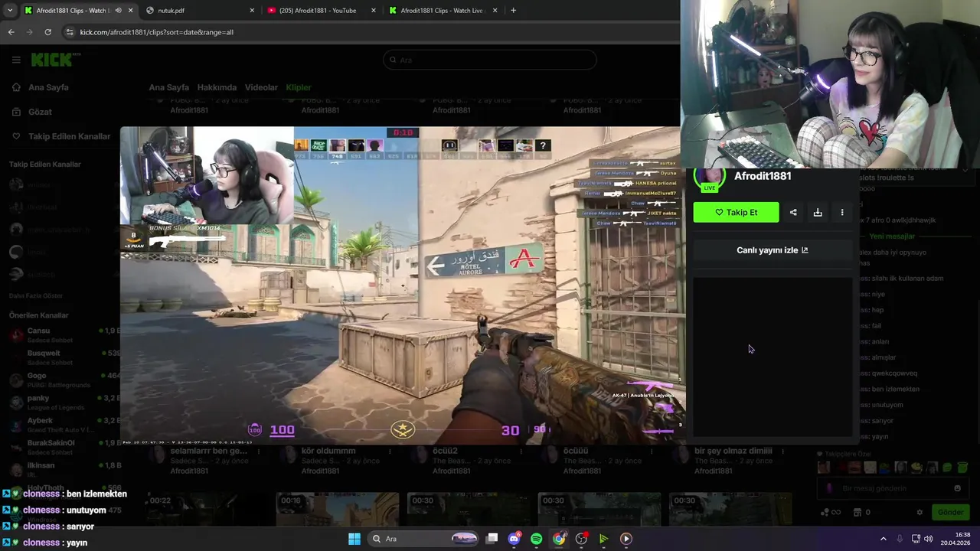Reload the Kick page
980x551 pixels.
click(x=47, y=32)
